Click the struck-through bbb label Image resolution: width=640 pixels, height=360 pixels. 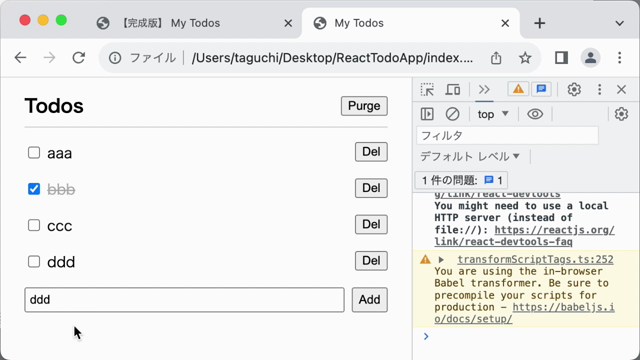pyautogui.click(x=61, y=190)
